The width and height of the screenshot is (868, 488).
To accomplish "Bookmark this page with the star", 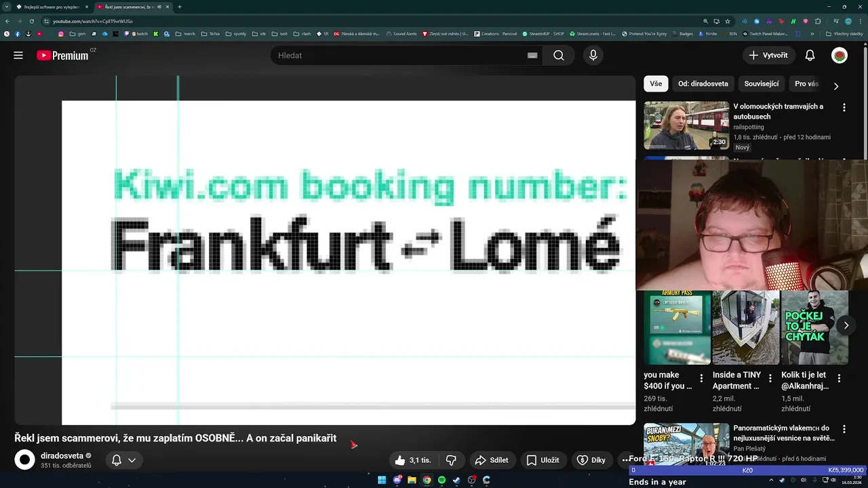I will point(728,21).
